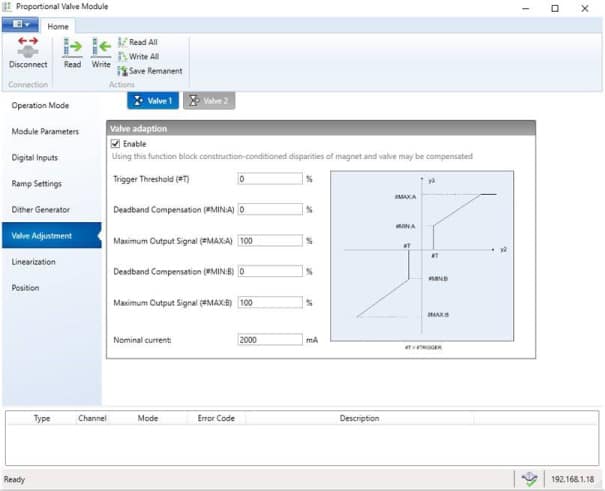Image resolution: width=605 pixels, height=491 pixels.
Task: Go to Ramp Settings page
Action: [x=37, y=184]
